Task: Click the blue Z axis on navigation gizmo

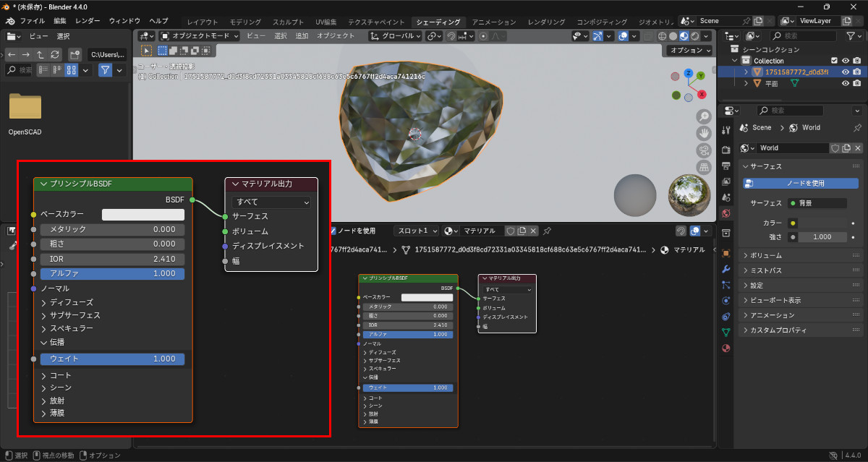Action: (689, 73)
